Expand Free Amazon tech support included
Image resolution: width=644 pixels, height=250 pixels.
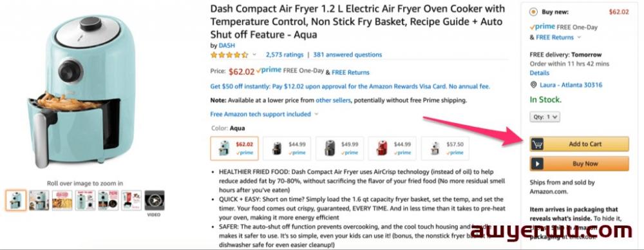[x=264, y=114]
